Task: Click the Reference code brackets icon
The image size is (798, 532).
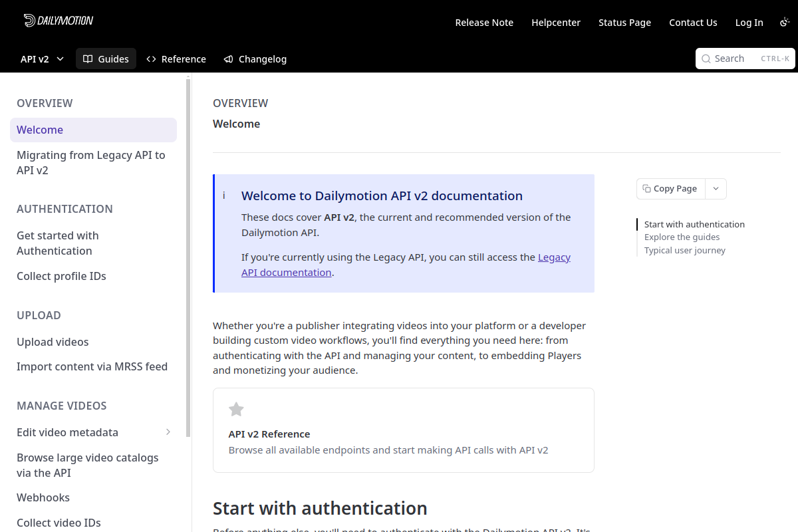Action: (x=151, y=59)
